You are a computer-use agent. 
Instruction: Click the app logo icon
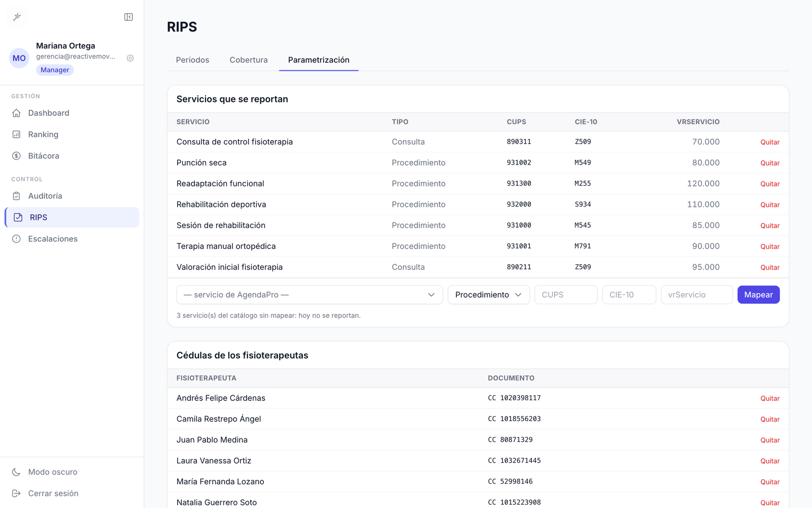click(x=17, y=17)
